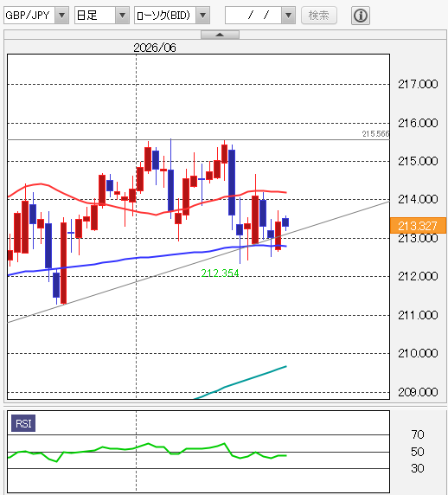Open the ローソク(BID) chart type dropdown
Viewport: 448px width, 495px height.
pos(172,16)
